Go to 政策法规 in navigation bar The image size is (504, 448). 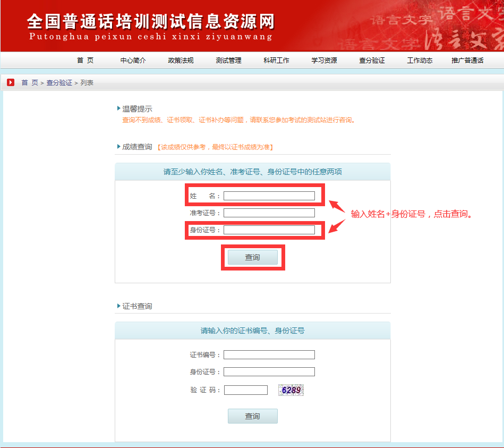tap(181, 61)
